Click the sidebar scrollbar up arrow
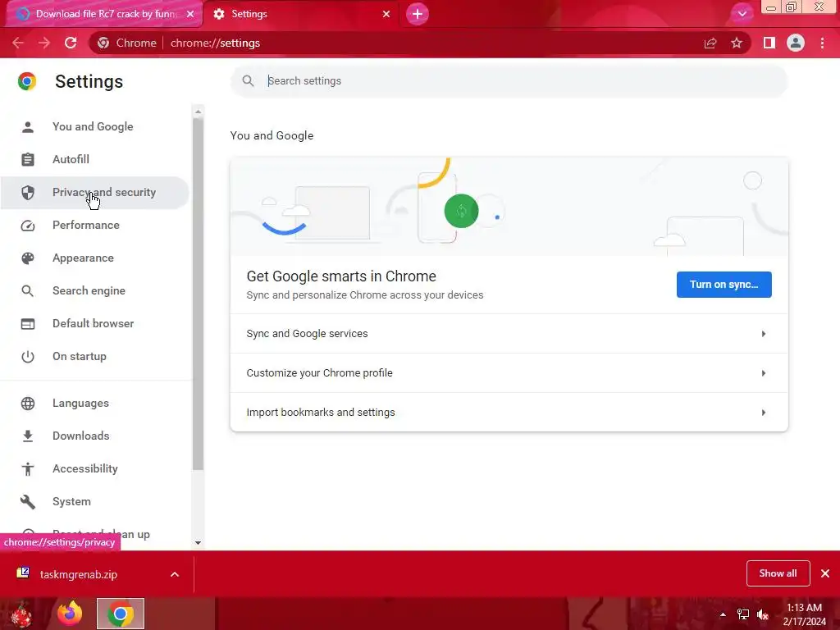This screenshot has height=630, width=840. tap(199, 112)
